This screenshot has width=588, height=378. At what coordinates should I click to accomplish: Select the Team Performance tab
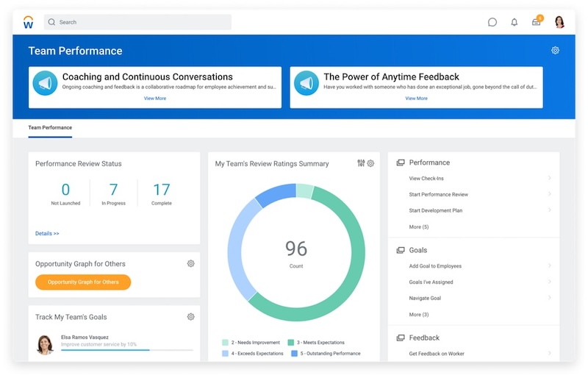(x=50, y=128)
